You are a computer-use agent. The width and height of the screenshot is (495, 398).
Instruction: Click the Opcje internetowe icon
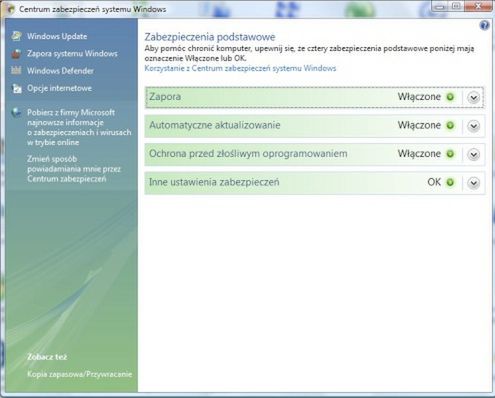pyautogui.click(x=16, y=88)
